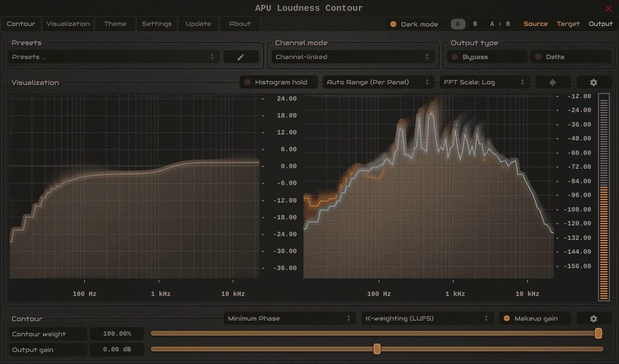
Task: Toggle Histogram hold
Action: tap(278, 83)
